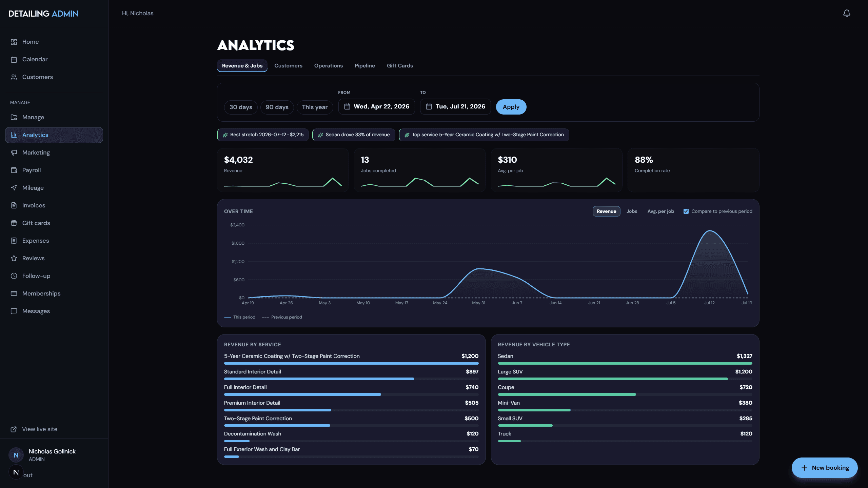Switch chart to Revenue metric
This screenshot has width=868, height=488.
(606, 211)
